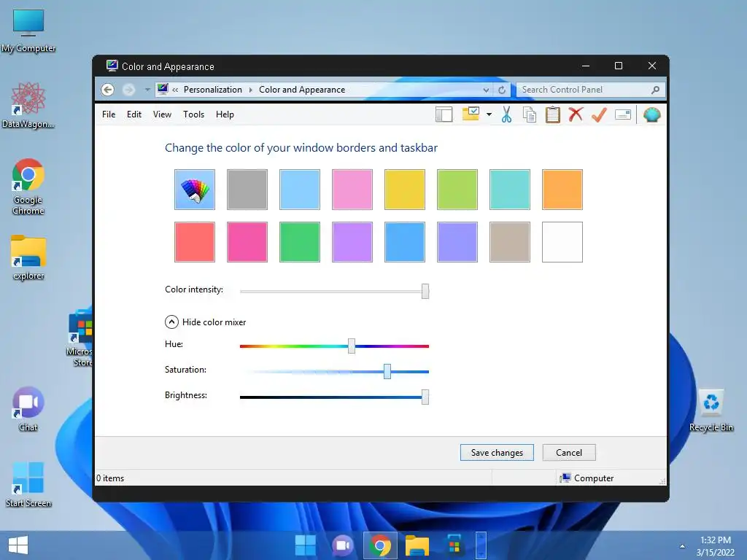Click the Copy documents icon

(530, 114)
